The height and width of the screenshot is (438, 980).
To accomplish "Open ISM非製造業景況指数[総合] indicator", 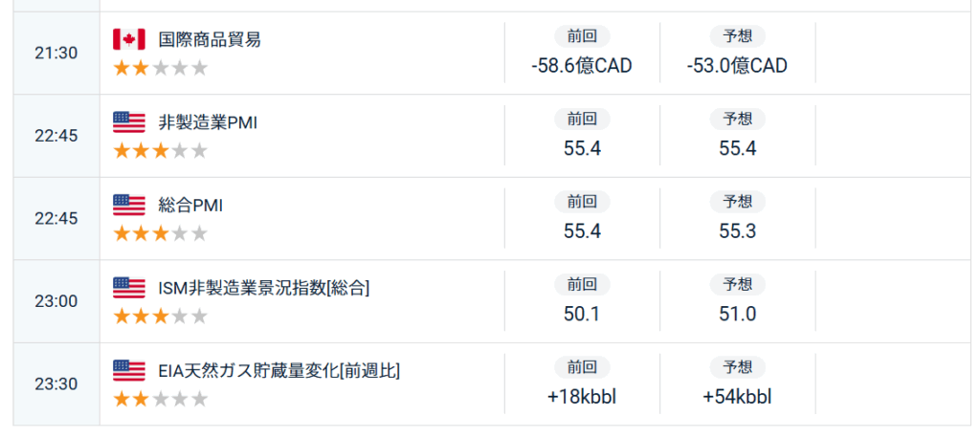I will (264, 288).
